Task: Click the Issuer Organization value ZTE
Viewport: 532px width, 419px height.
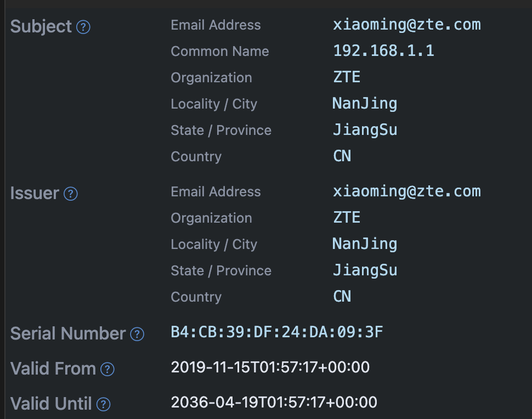Action: [x=347, y=218]
